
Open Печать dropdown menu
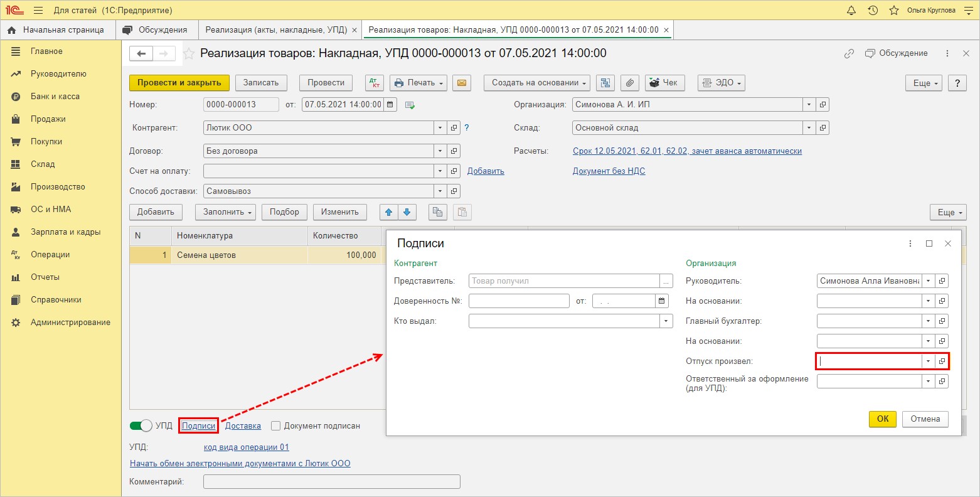click(x=418, y=83)
